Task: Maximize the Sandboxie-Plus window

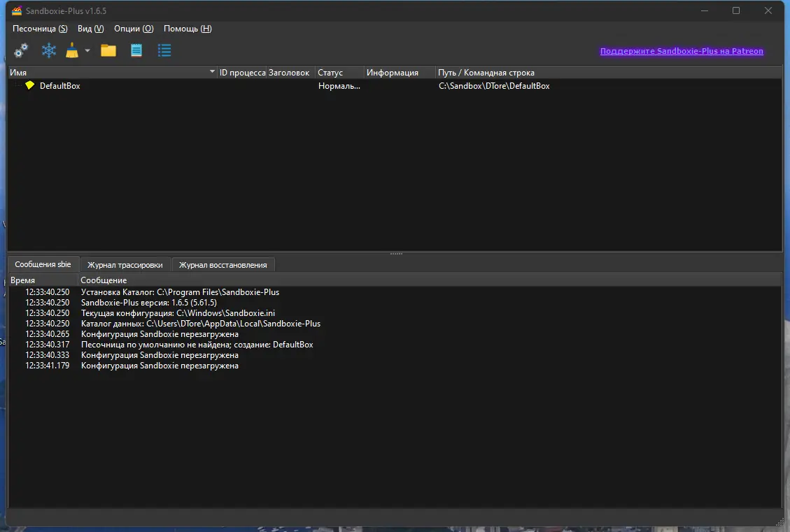Action: click(736, 10)
